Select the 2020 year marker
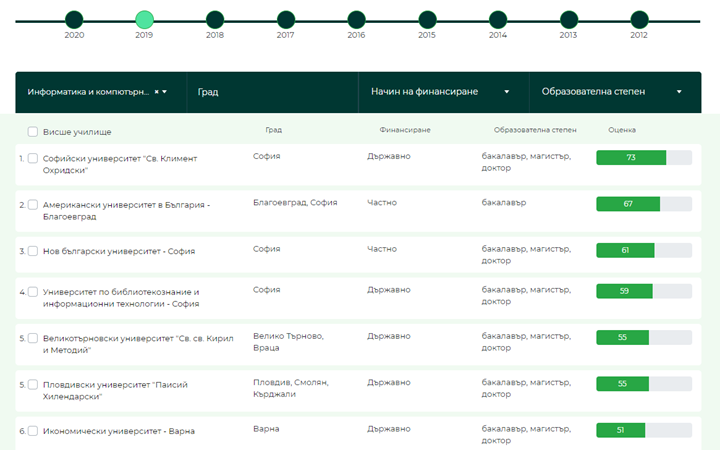The height and width of the screenshot is (450, 720). pyautogui.click(x=74, y=19)
